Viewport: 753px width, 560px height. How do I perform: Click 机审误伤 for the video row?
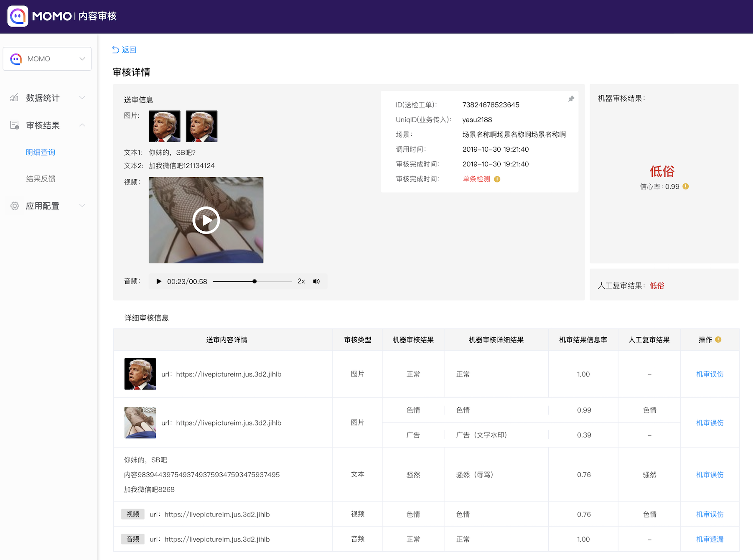[x=710, y=514]
